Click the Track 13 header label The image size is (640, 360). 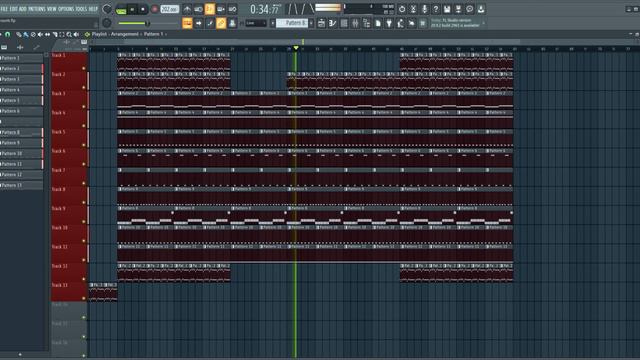pos(60,285)
